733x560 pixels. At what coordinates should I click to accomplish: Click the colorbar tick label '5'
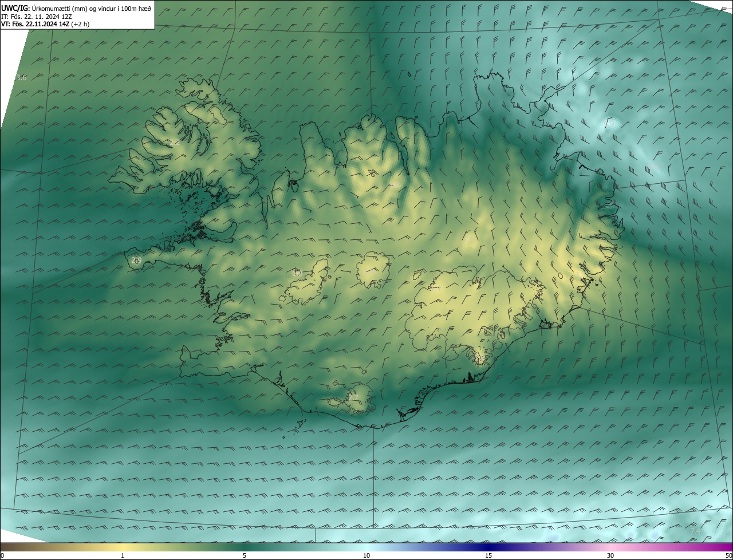(x=245, y=555)
